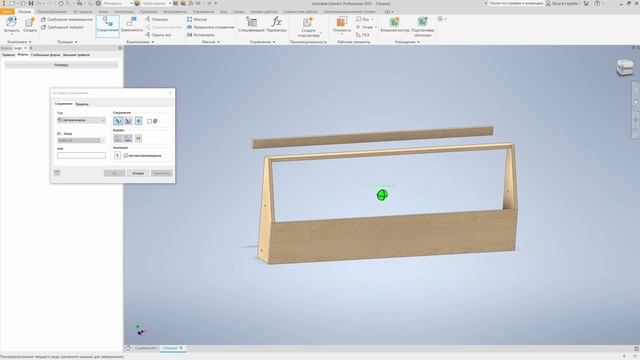Select the ПСК coordinate system tool

[363, 35]
